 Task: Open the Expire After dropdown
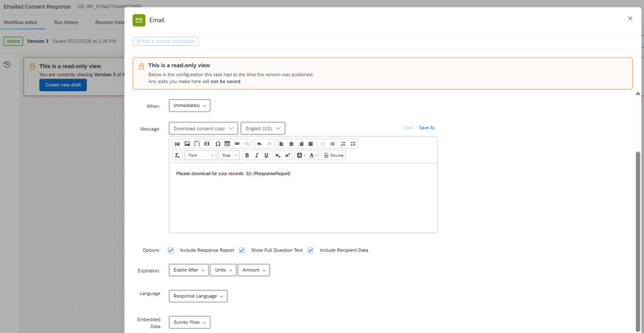click(x=189, y=270)
